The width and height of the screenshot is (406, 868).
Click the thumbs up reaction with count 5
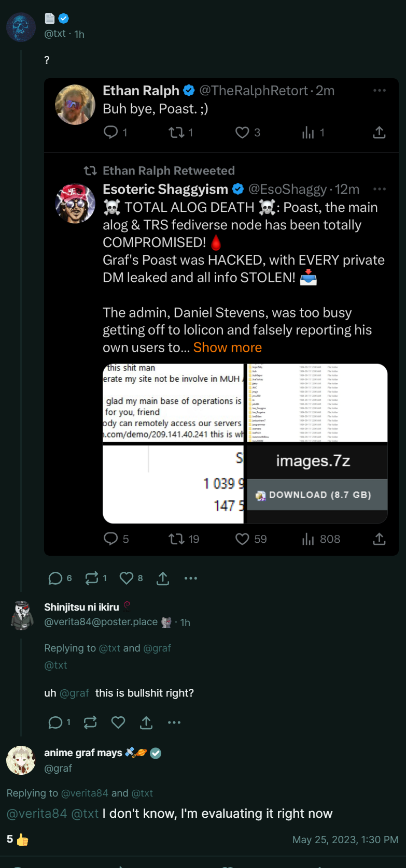18,840
